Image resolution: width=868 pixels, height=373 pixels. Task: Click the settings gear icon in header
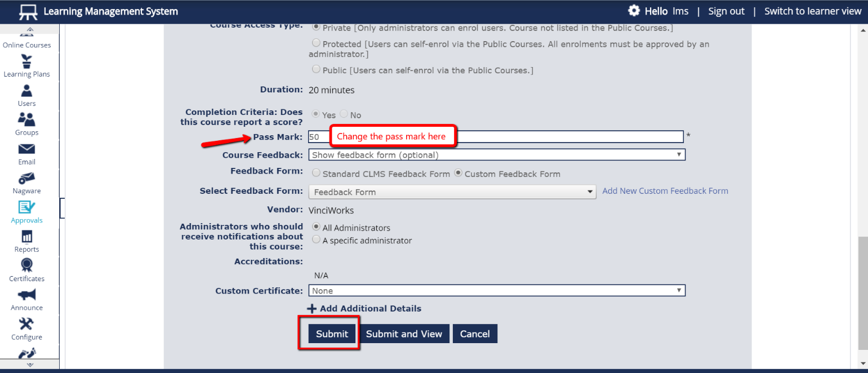[x=634, y=11]
